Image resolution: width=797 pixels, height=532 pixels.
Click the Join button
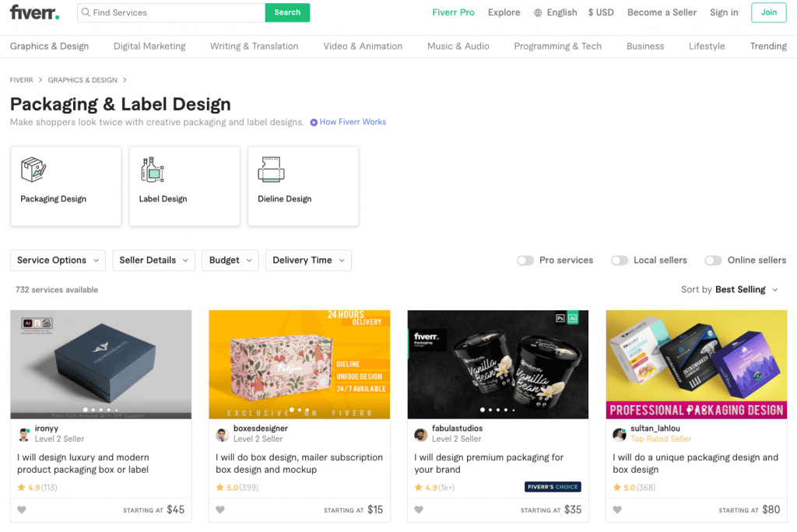[768, 12]
